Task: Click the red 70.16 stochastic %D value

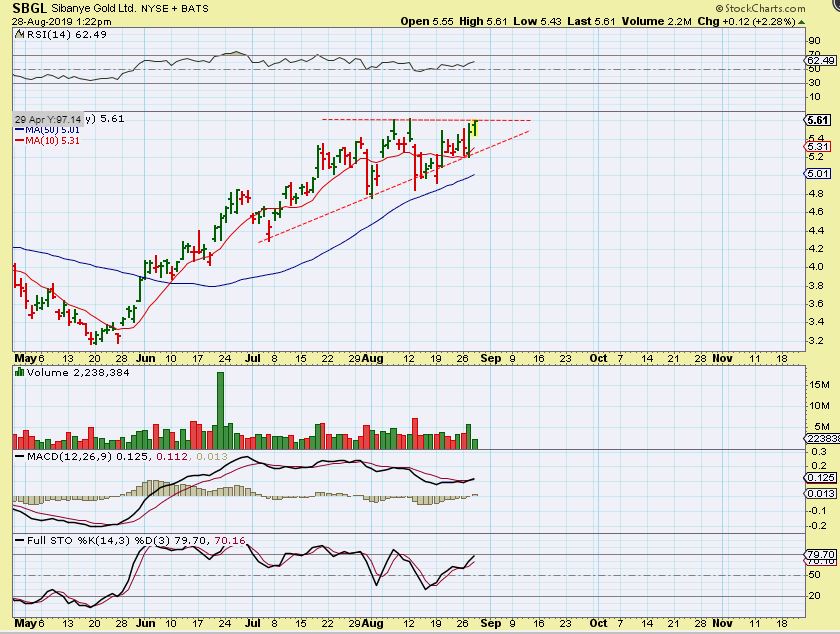Action: pos(229,540)
